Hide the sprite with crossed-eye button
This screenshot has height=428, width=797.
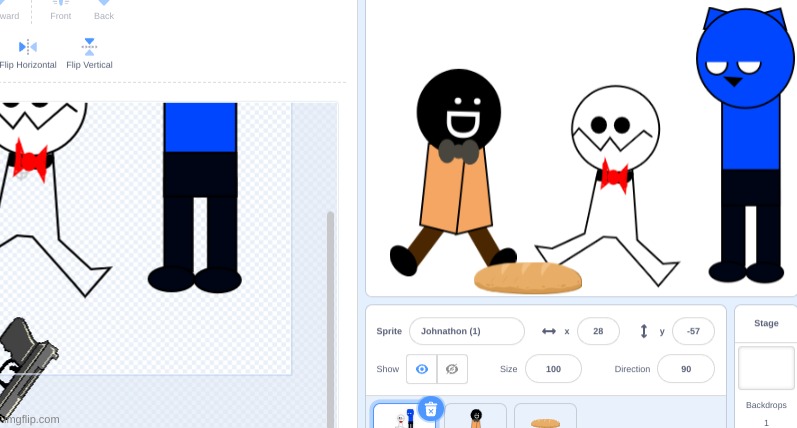[452, 369]
